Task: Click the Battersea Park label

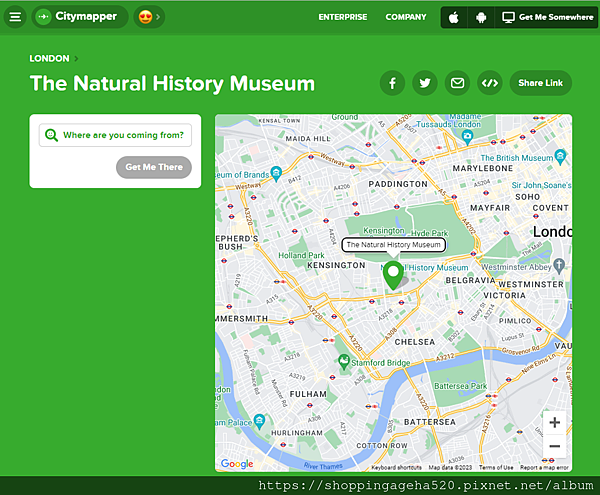Action: pyautogui.click(x=460, y=386)
